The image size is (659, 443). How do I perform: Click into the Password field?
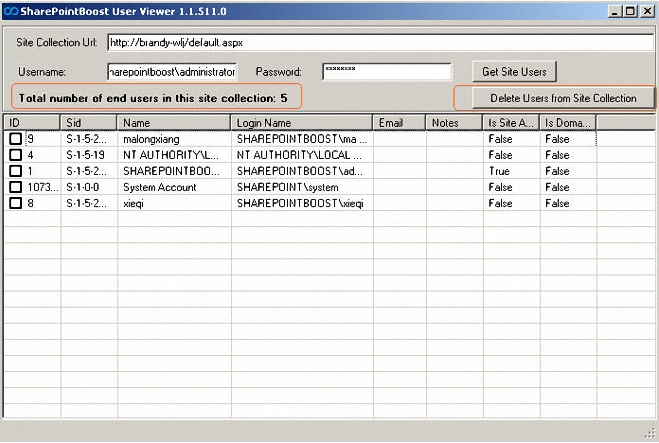pos(387,72)
